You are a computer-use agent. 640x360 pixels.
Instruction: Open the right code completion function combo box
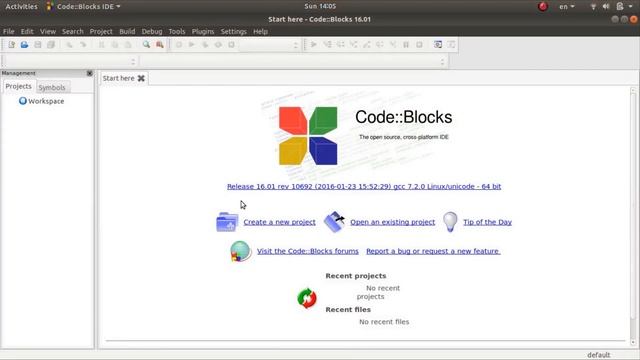(293, 61)
